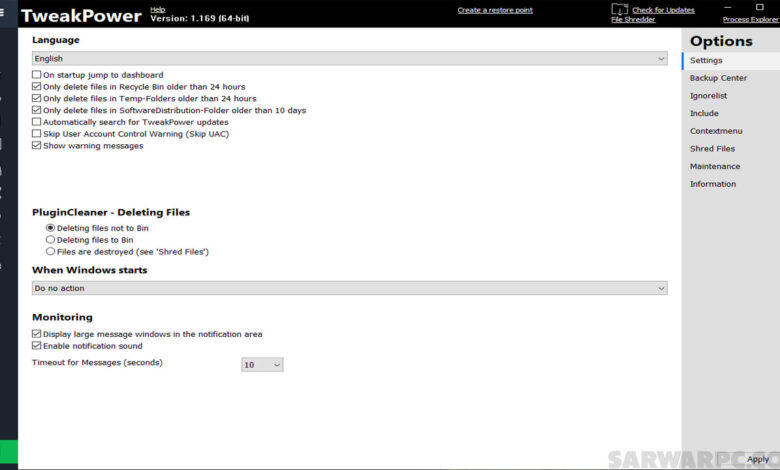The height and width of the screenshot is (470, 780).
Task: Expand the When Windows starts dropdown
Action: click(350, 288)
